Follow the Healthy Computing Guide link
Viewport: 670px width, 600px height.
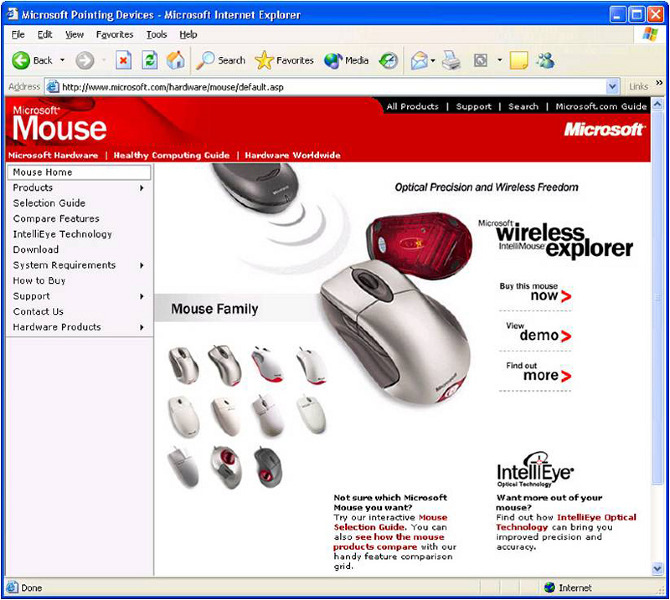tap(171, 155)
